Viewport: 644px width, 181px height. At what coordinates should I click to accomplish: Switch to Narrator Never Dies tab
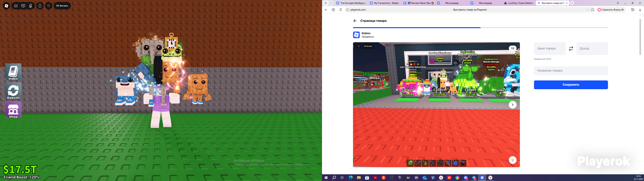(418, 3)
